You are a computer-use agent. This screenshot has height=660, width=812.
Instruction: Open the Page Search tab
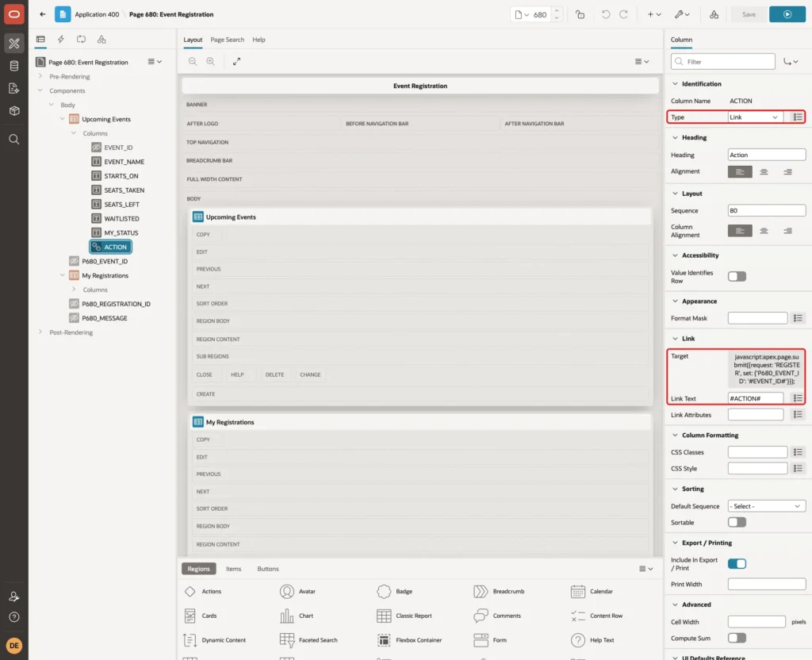[227, 40]
